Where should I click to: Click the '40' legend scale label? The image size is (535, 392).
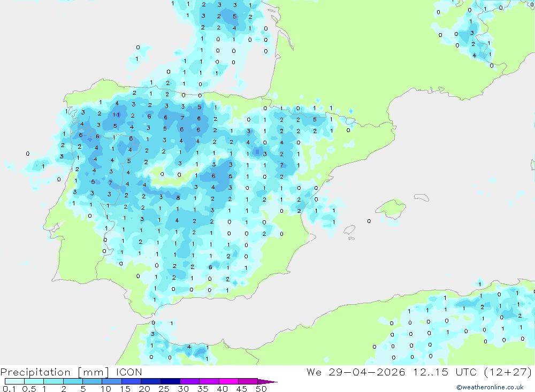(x=222, y=389)
